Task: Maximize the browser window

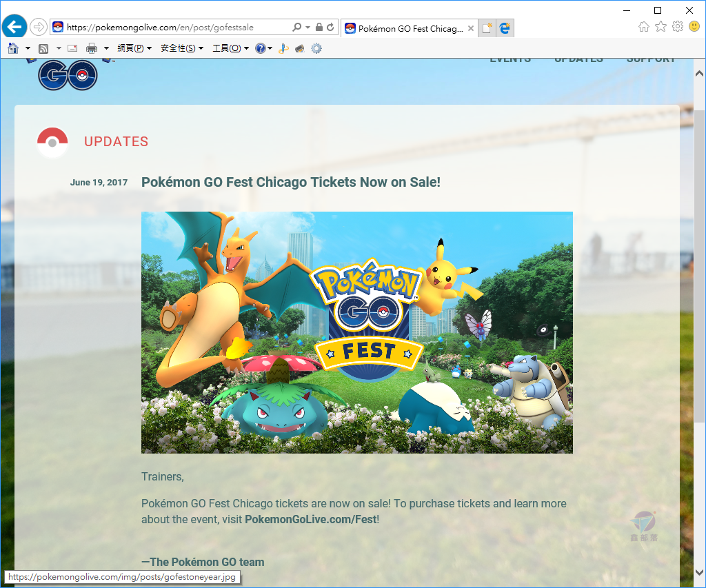Action: (x=658, y=10)
